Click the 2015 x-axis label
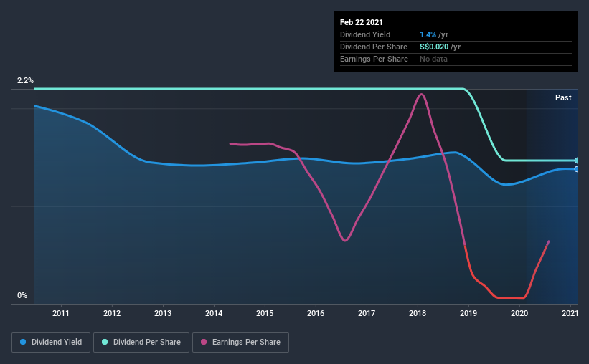589x364 pixels. (x=265, y=313)
